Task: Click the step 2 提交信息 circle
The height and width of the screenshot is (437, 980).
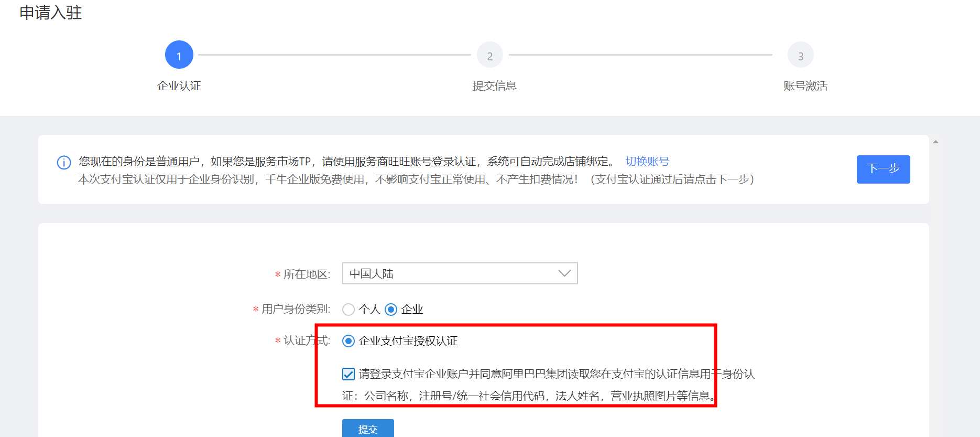Action: (490, 55)
